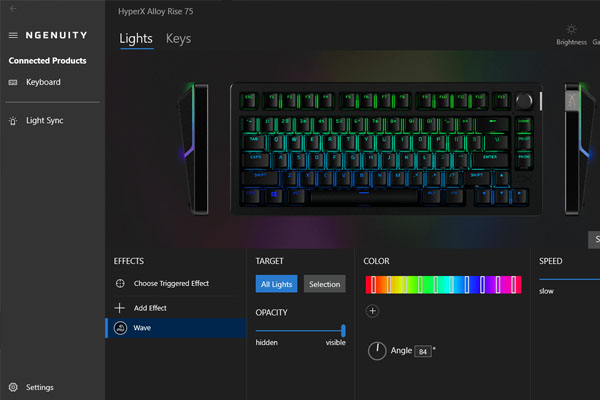Click the back arrow icon
600x400 pixels.
tap(13, 8)
